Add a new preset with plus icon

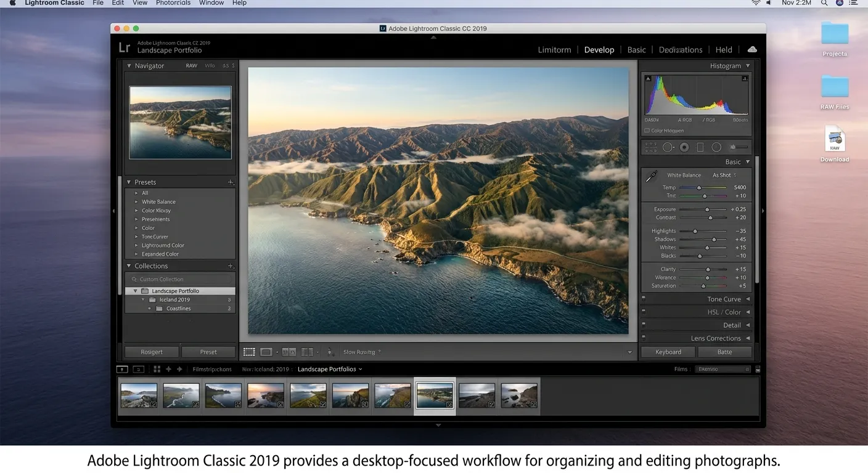click(x=231, y=182)
